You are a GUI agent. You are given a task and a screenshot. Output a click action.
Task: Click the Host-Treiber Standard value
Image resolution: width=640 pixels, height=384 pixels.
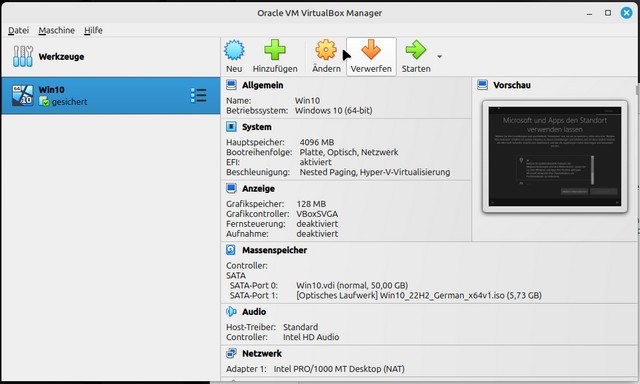(300, 327)
